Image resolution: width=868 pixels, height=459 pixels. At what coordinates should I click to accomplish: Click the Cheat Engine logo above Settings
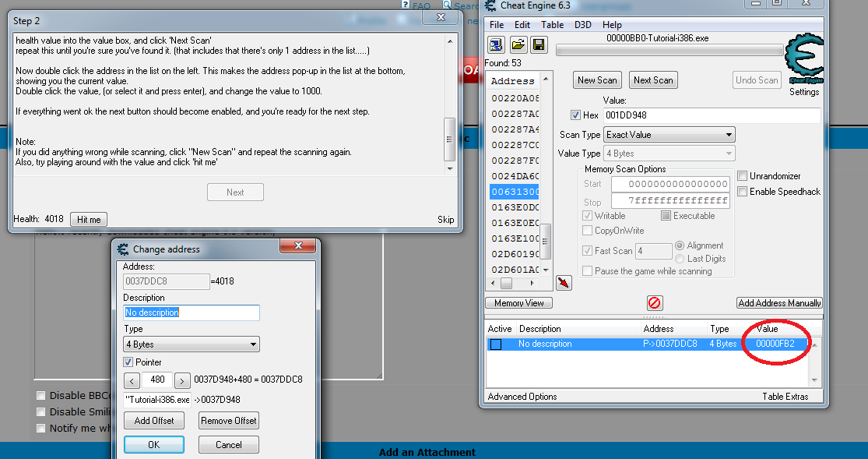[804, 58]
